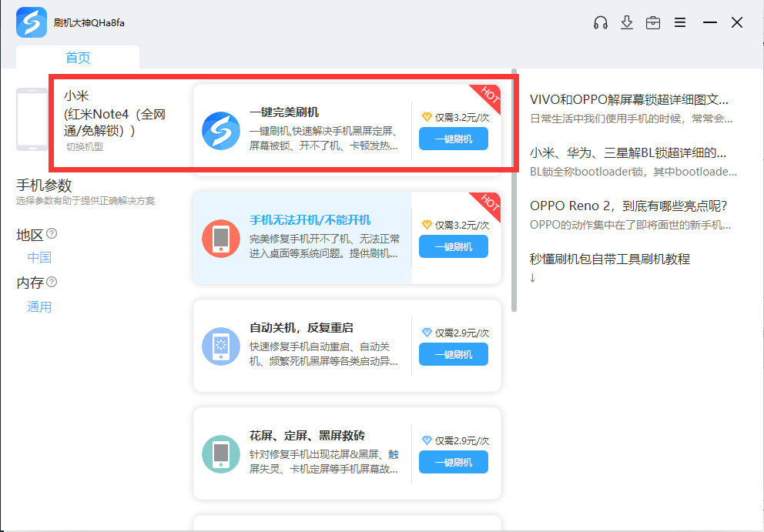Viewport: 764px width, 532px height.
Task: Open the downloads icon in title bar
Action: [627, 22]
